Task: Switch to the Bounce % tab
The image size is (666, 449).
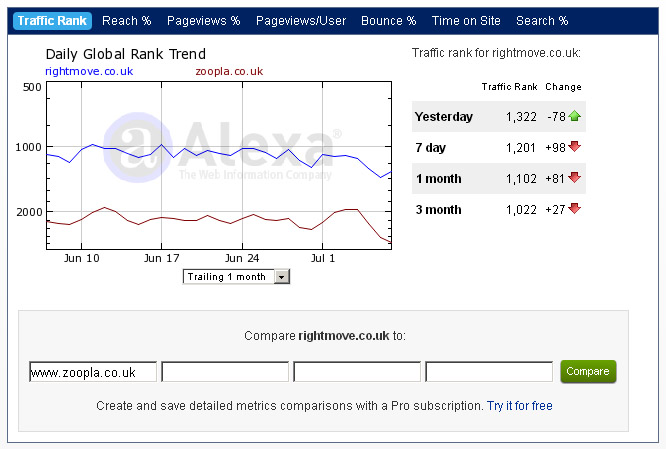Action: (388, 21)
